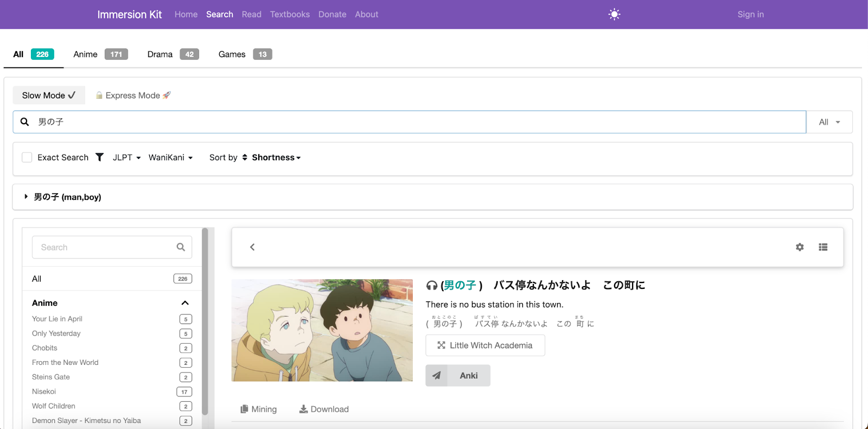Open the About nav link

(x=367, y=15)
